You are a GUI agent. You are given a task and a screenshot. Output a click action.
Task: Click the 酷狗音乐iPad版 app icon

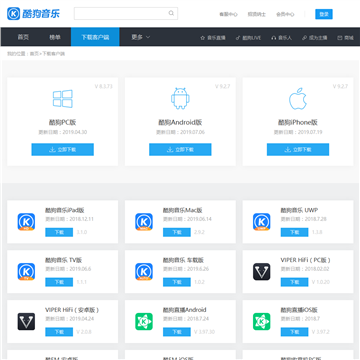click(26, 222)
